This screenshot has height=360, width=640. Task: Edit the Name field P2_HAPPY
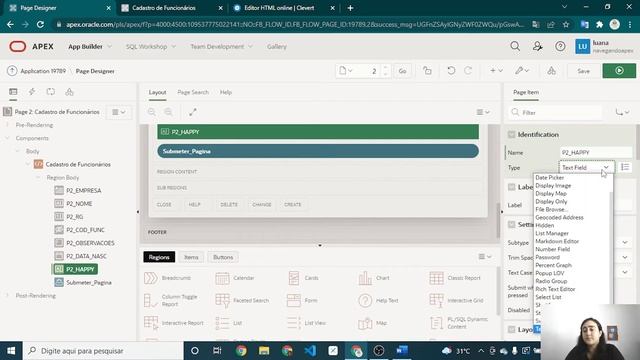tap(596, 152)
